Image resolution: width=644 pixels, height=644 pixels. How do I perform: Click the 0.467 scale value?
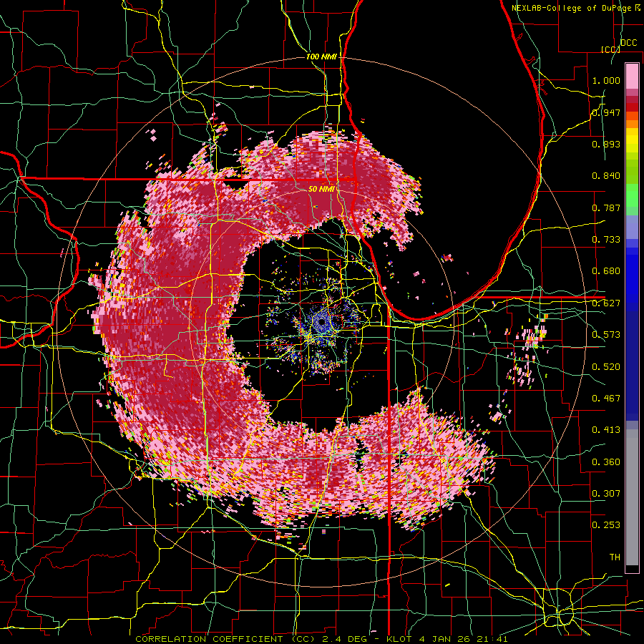(x=606, y=399)
